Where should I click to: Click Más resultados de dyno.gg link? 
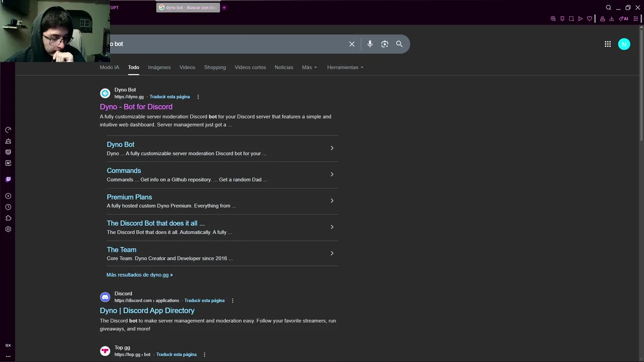[x=139, y=275]
